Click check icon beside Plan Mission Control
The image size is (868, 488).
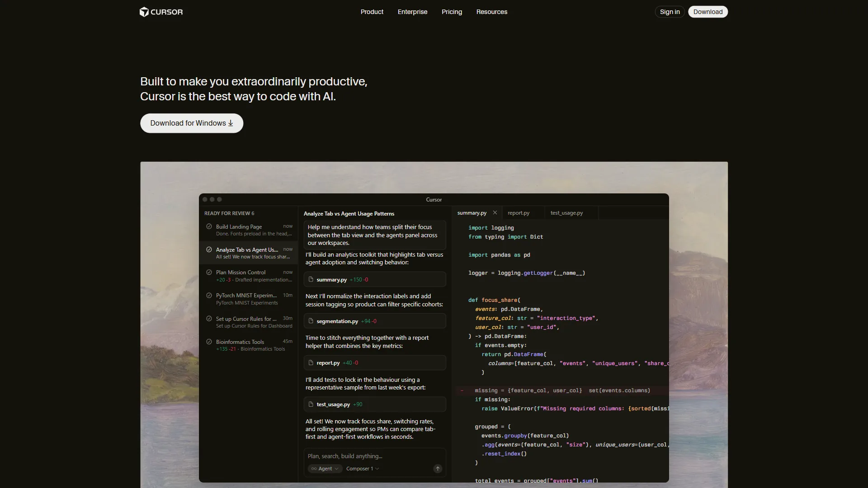coord(209,272)
